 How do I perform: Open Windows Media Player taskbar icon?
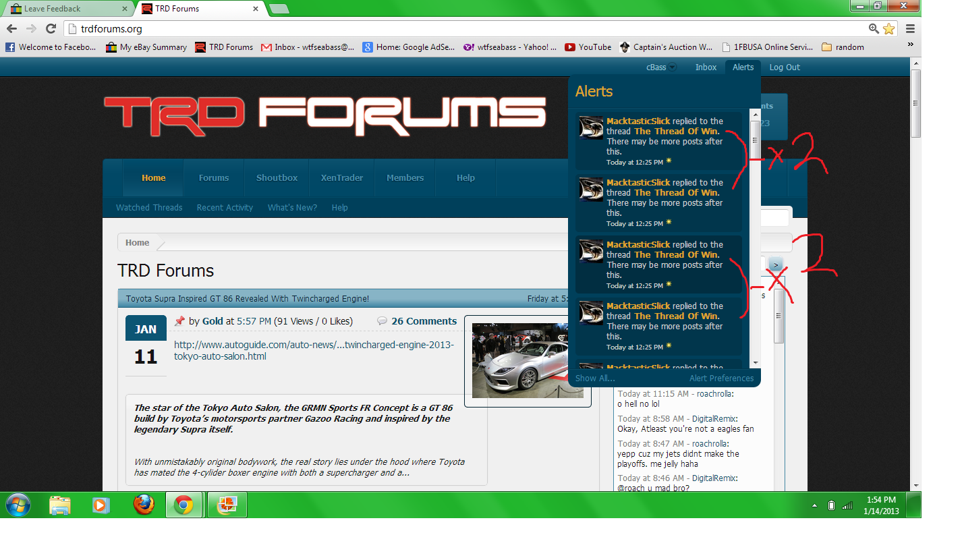pyautogui.click(x=101, y=505)
